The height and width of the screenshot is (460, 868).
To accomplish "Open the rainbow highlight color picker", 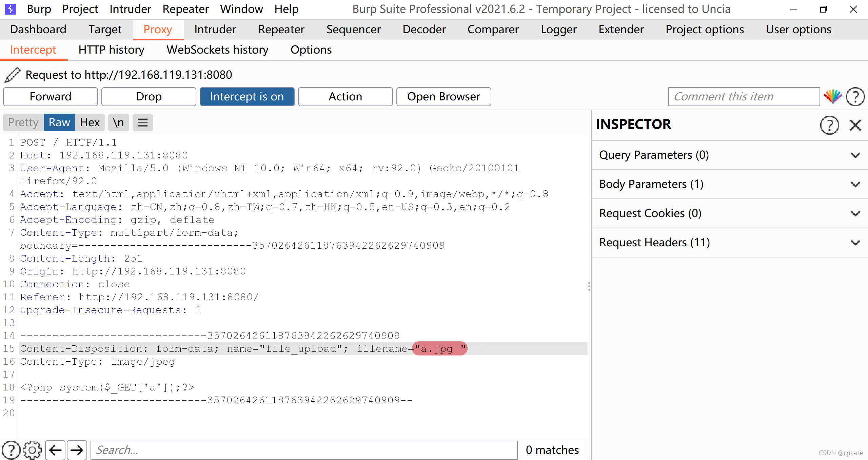I will pyautogui.click(x=833, y=97).
